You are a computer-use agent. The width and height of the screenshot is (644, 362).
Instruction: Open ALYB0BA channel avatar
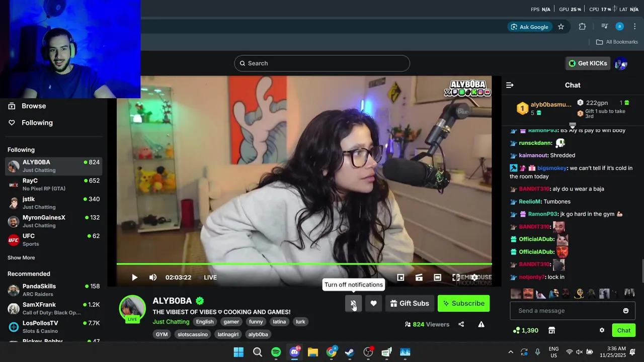coord(132,308)
